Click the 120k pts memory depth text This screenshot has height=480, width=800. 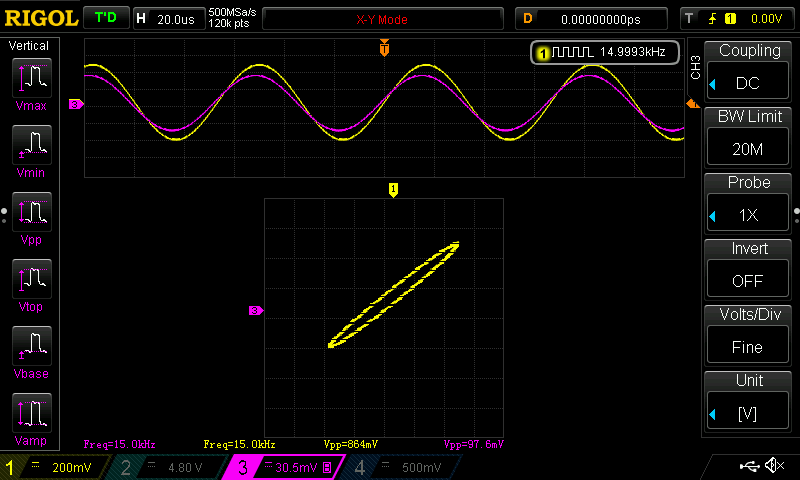pyautogui.click(x=229, y=23)
